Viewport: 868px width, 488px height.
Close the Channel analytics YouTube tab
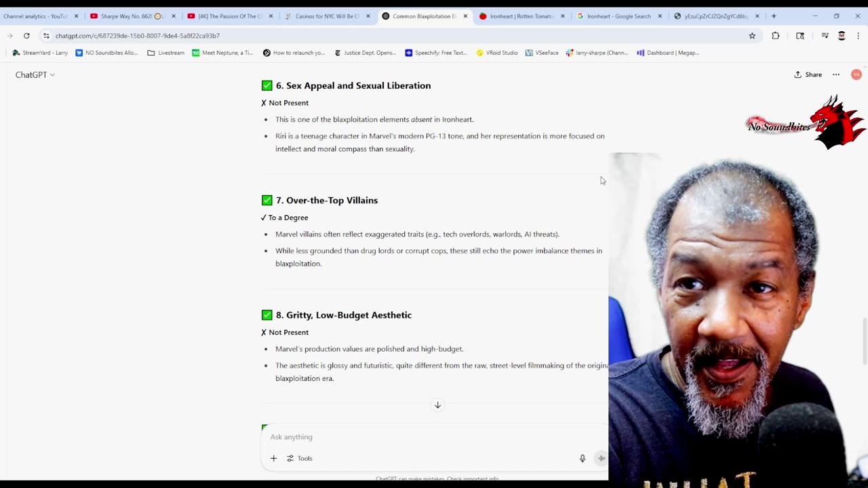pyautogui.click(x=76, y=16)
